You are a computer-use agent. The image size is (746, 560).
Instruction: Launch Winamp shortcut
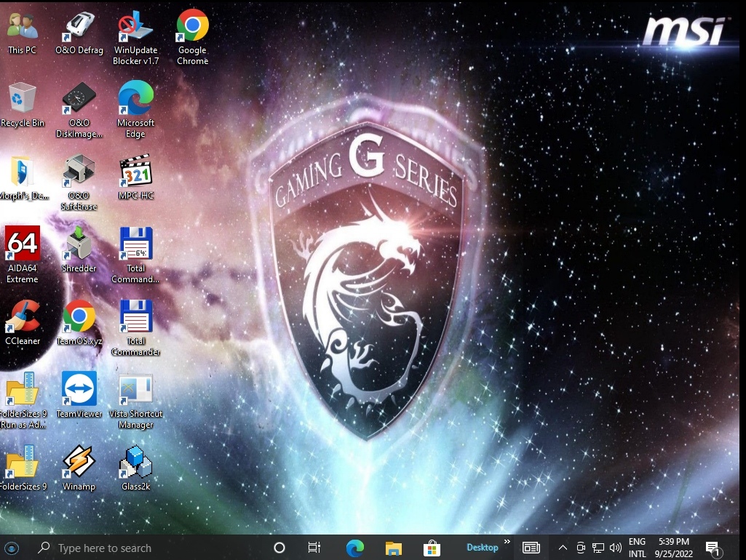click(79, 468)
